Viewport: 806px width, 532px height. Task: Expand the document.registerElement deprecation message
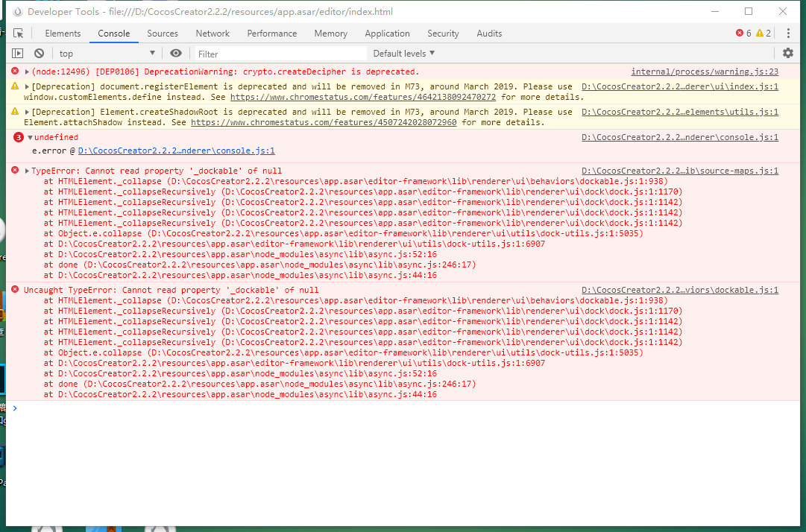click(27, 86)
